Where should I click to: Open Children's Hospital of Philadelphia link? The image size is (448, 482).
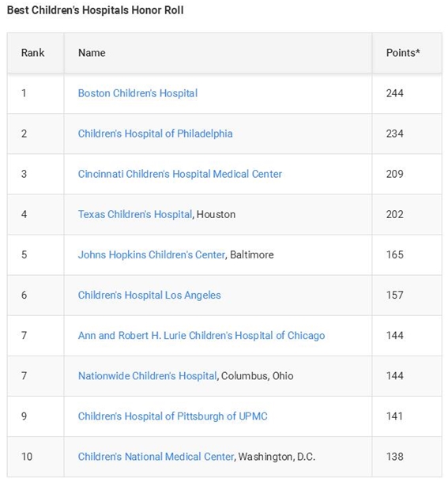click(155, 134)
